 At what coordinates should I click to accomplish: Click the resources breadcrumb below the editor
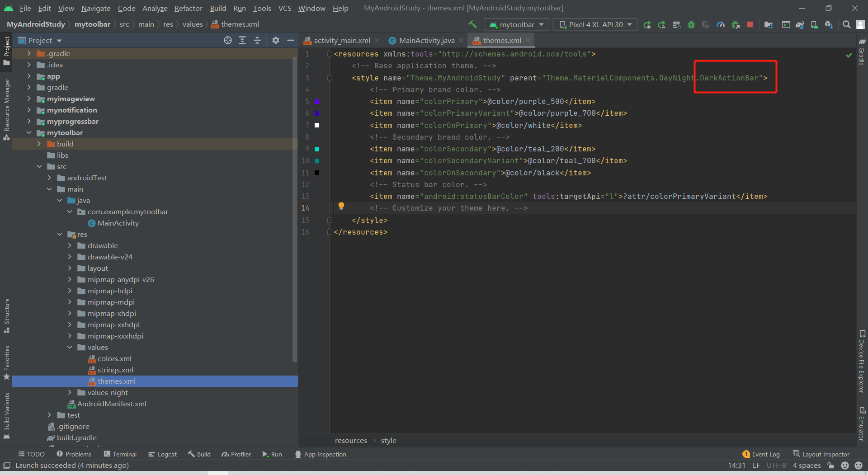point(351,440)
